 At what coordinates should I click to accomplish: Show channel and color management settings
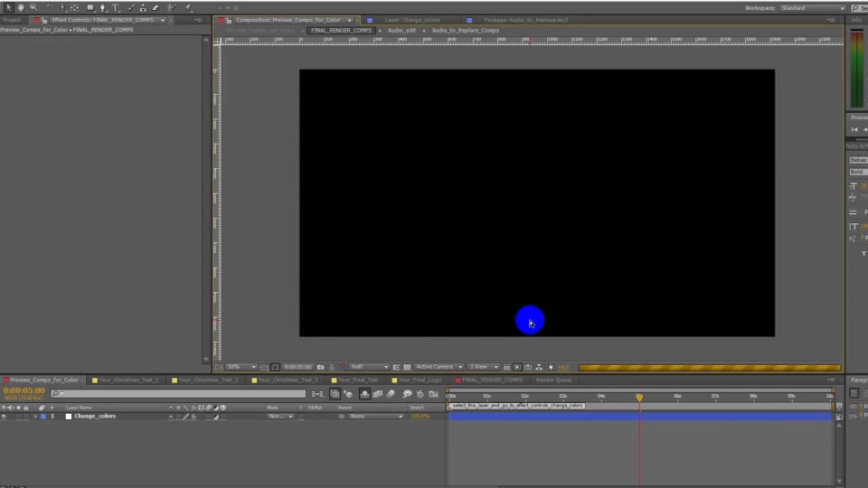tap(344, 367)
